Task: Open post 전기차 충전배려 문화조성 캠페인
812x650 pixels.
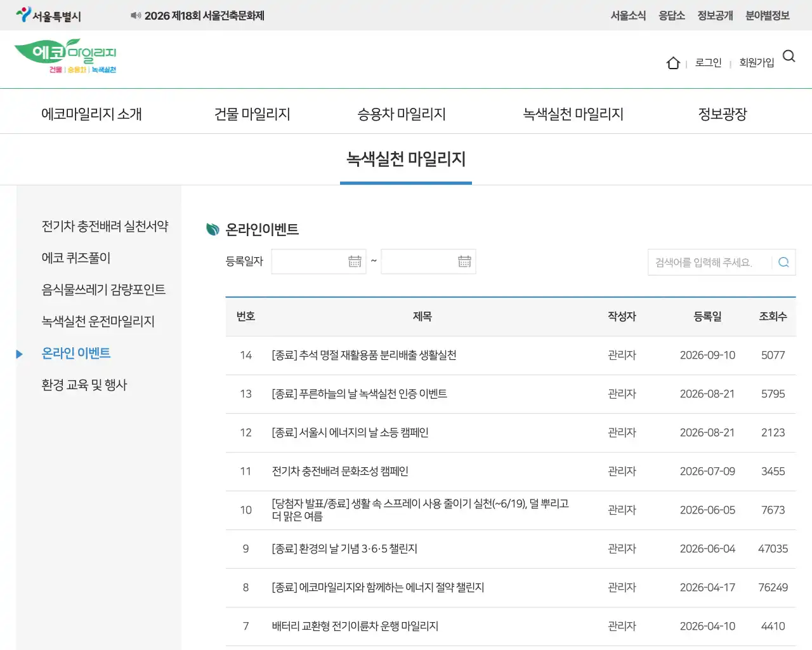Action: 340,471
